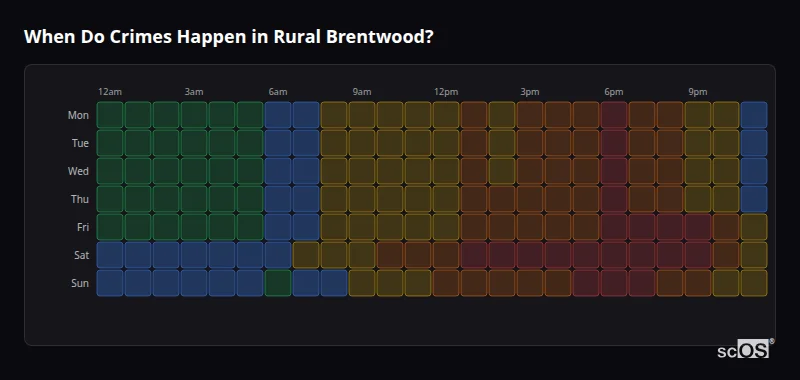Viewport: 800px width, 380px height.
Task: Select the Thursday 6am blue cell
Action: [278, 199]
